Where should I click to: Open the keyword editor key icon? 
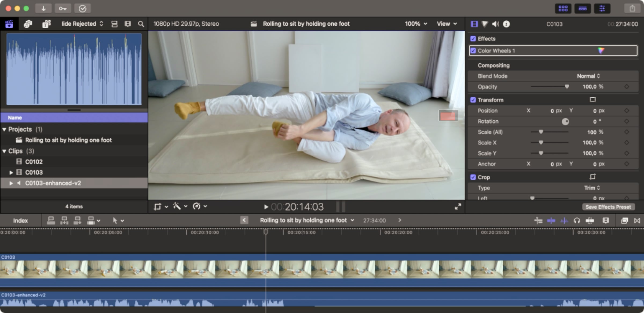[63, 9]
